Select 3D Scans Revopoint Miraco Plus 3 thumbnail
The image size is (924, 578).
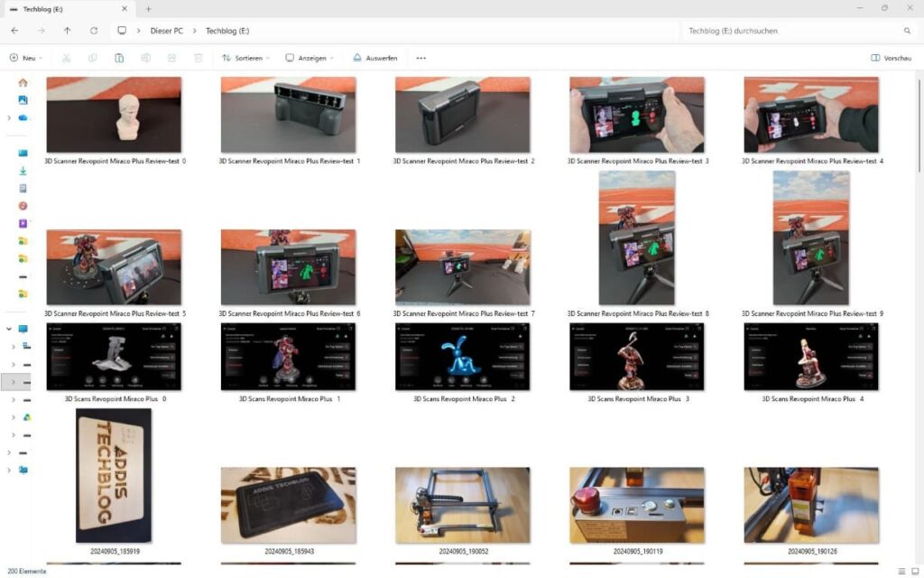pyautogui.click(x=637, y=356)
